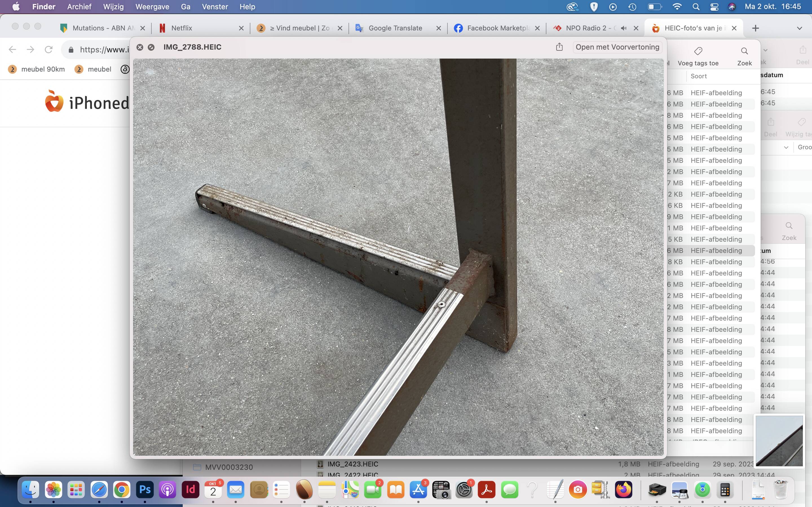Click the Zoek magnifier icon in Finder
This screenshot has height=507, width=812.
744,51
